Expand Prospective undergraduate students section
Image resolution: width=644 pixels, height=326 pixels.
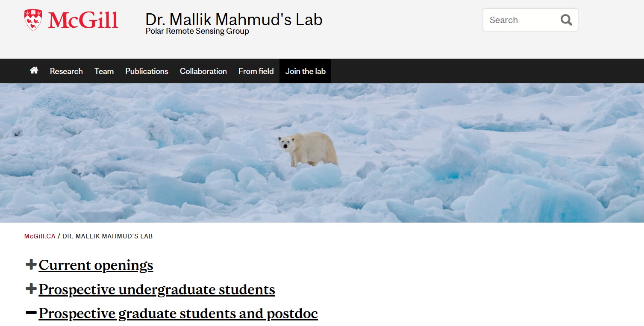point(157,290)
